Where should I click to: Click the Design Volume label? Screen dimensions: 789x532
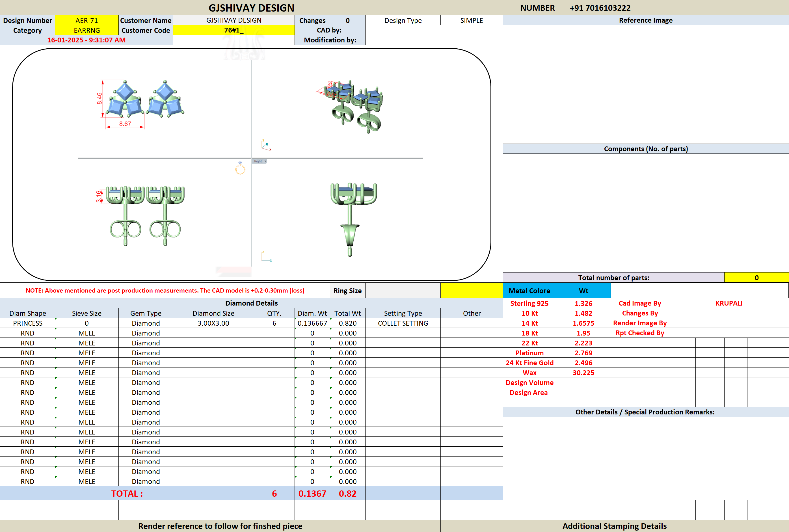[x=529, y=382]
